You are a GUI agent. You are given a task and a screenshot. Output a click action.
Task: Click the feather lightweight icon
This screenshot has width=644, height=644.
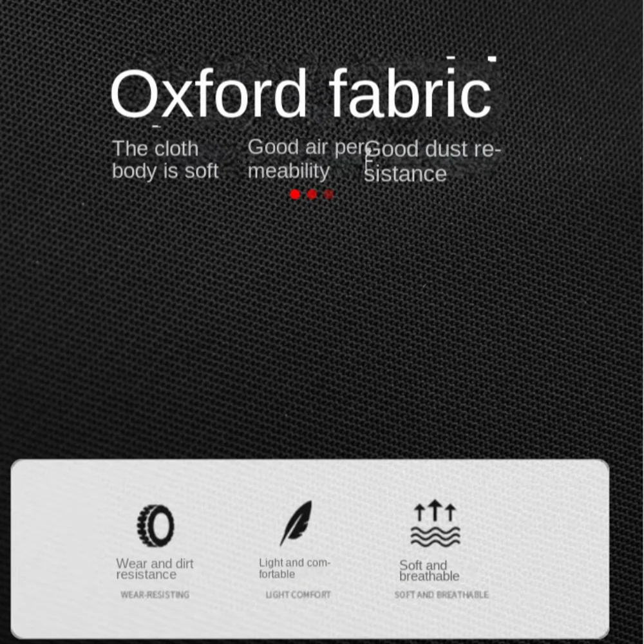click(x=296, y=523)
